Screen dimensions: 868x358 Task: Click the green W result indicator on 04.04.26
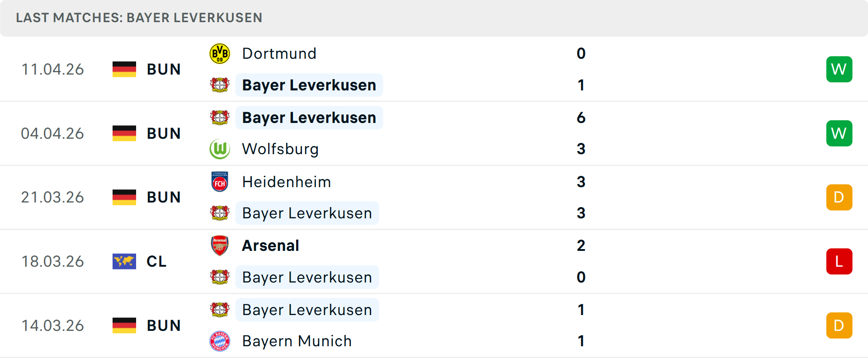(839, 133)
